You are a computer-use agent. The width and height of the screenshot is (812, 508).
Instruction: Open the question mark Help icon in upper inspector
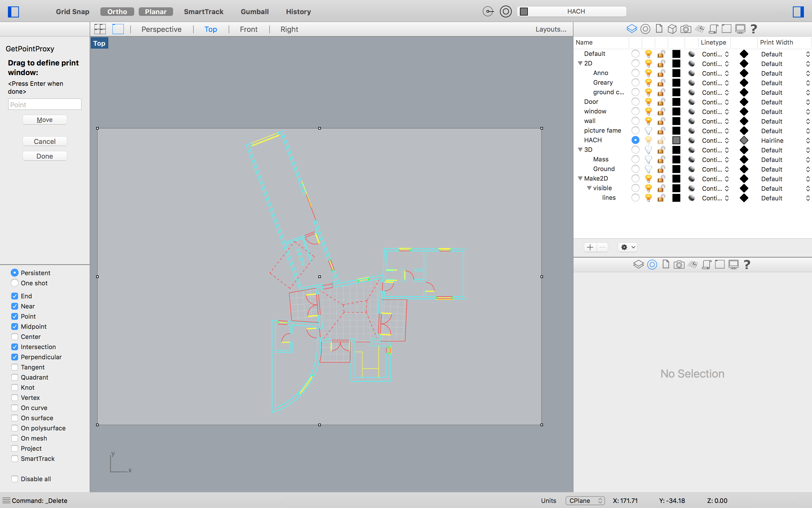coord(754,29)
